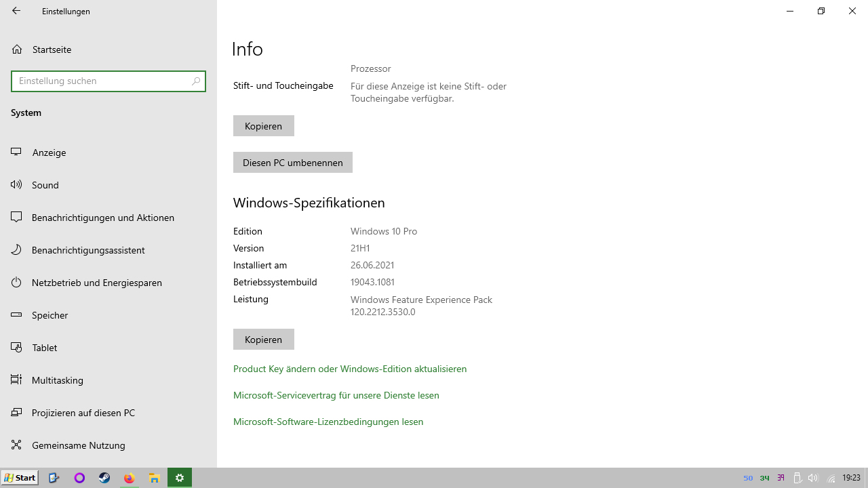868x488 pixels.
Task: Open Firefox from the taskbar
Action: pyautogui.click(x=129, y=478)
